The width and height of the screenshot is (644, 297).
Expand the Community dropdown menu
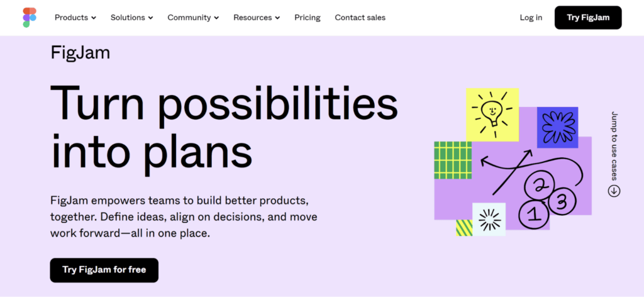point(194,18)
